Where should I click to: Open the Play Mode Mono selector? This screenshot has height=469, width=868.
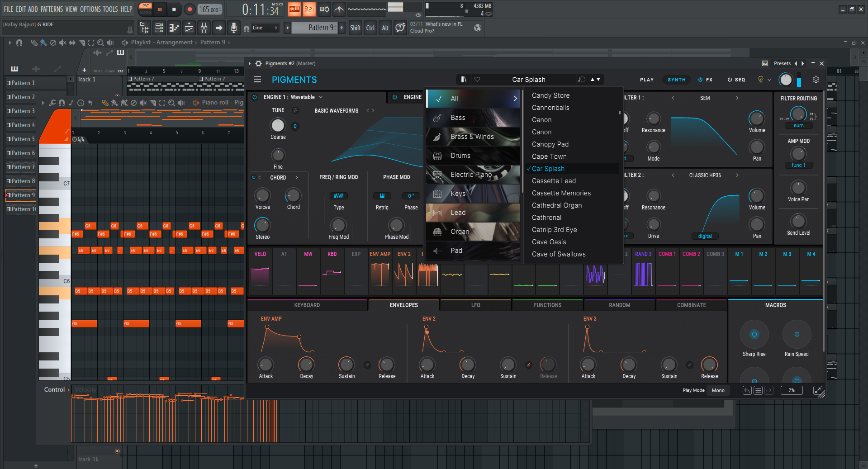click(x=718, y=390)
